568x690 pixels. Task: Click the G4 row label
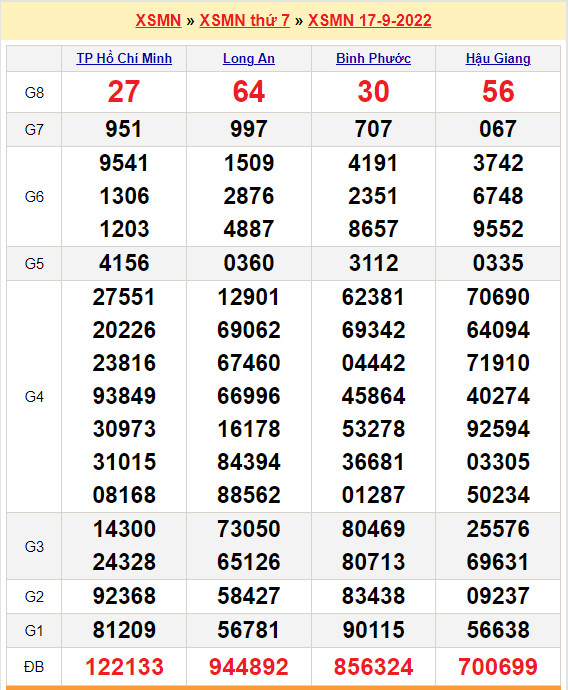34,397
